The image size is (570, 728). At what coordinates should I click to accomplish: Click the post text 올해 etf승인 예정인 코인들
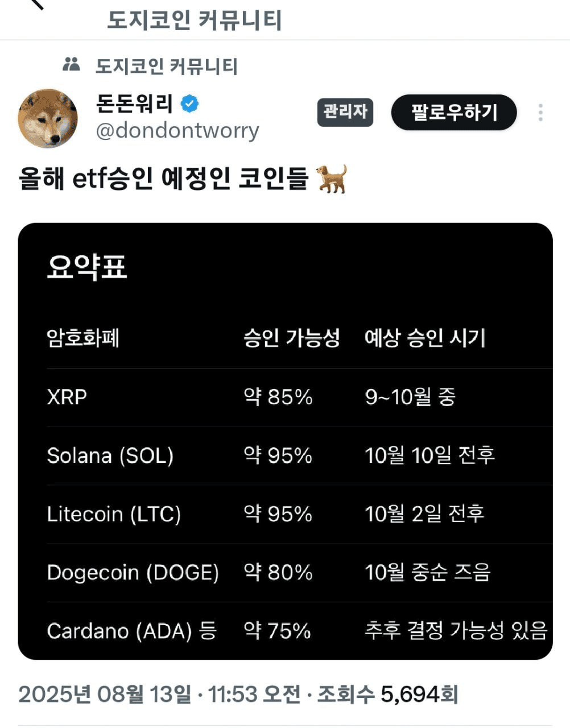[x=163, y=179]
